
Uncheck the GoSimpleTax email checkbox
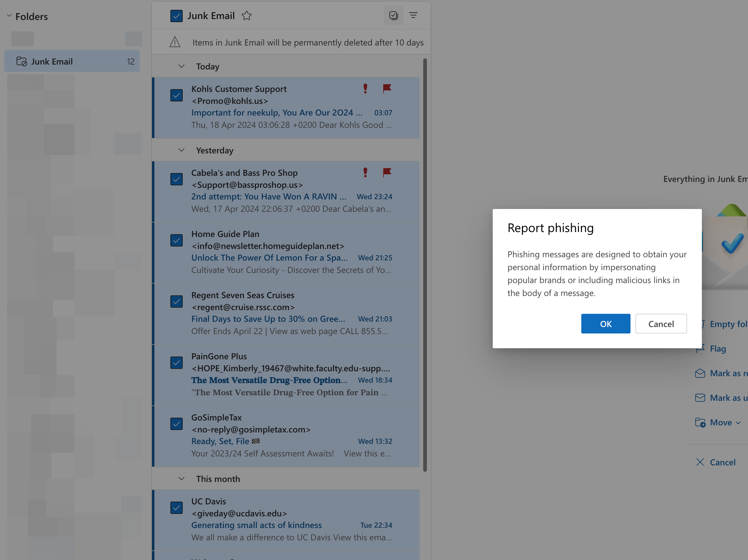click(x=177, y=424)
